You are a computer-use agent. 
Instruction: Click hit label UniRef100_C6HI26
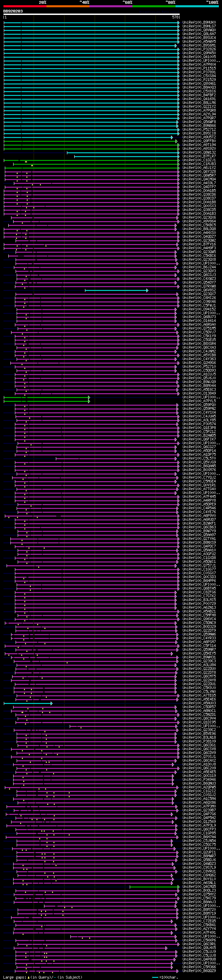click(x=199, y=298)
